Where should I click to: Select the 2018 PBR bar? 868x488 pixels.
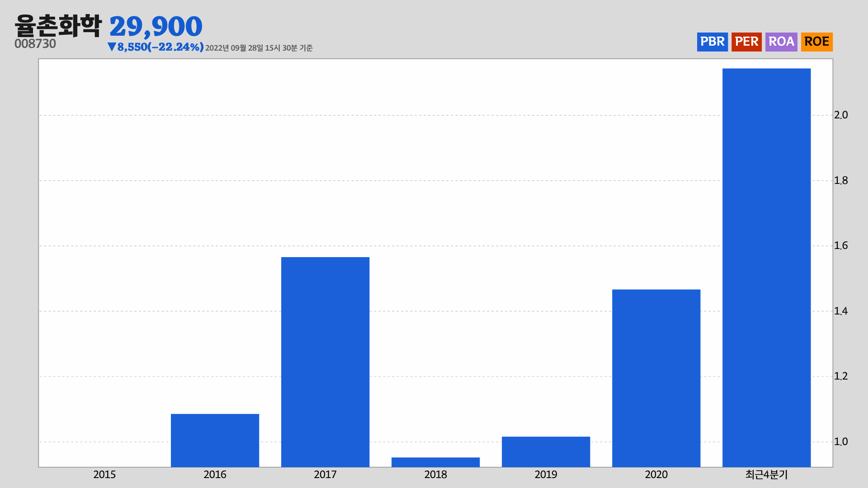coord(435,462)
